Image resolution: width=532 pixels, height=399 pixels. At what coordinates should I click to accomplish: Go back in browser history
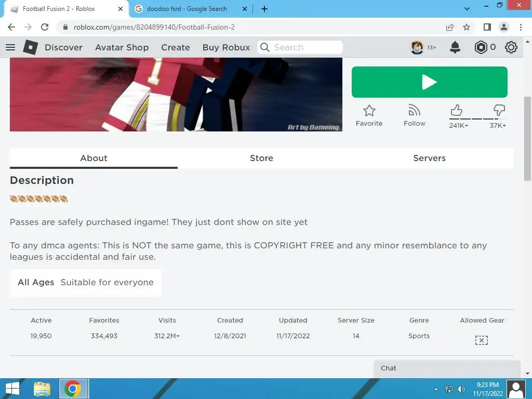click(x=11, y=27)
